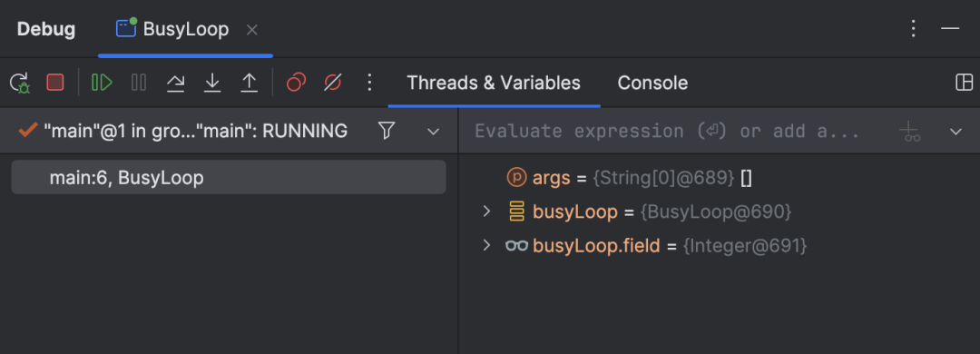Image resolution: width=980 pixels, height=354 pixels.
Task: Click the Rerun debug icon
Action: click(x=20, y=83)
